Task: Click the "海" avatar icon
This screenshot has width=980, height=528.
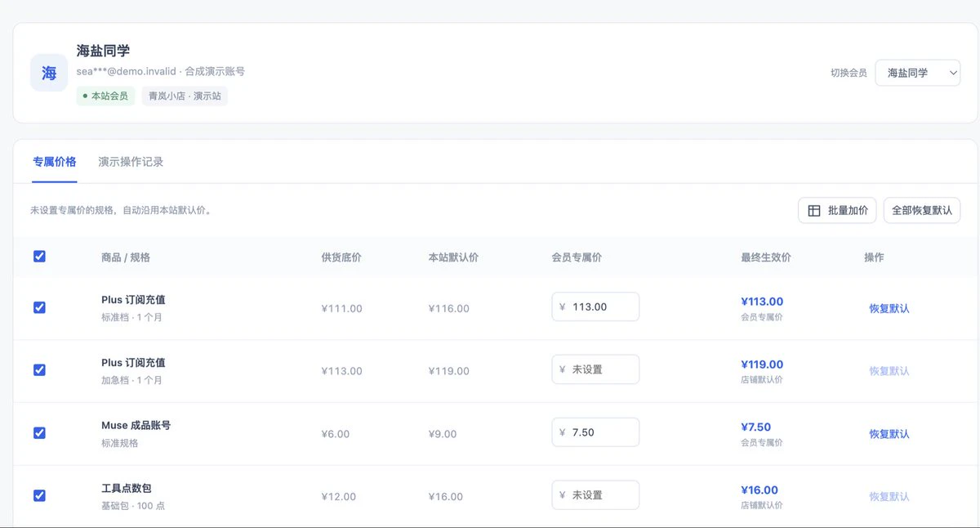Action: 49,73
